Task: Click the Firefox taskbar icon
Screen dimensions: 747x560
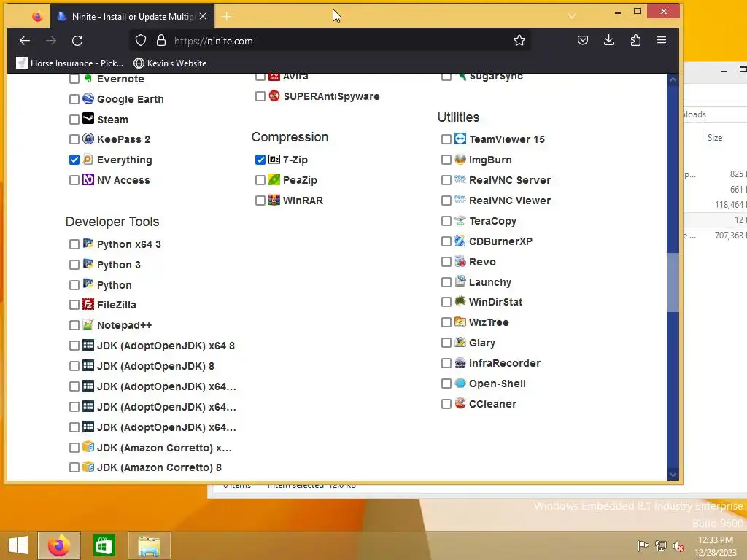Action: pyautogui.click(x=58, y=545)
